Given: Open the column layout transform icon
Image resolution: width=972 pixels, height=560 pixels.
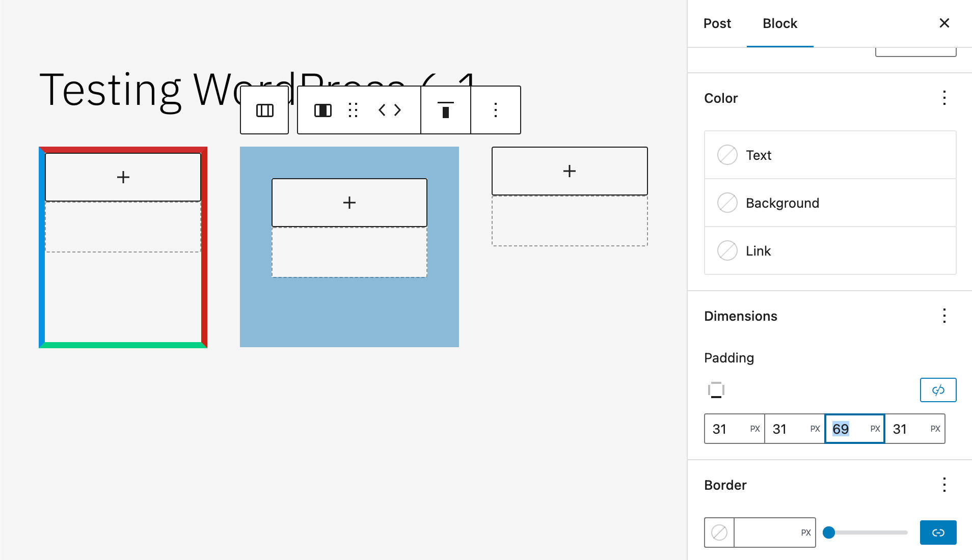Looking at the screenshot, I should coord(322,110).
